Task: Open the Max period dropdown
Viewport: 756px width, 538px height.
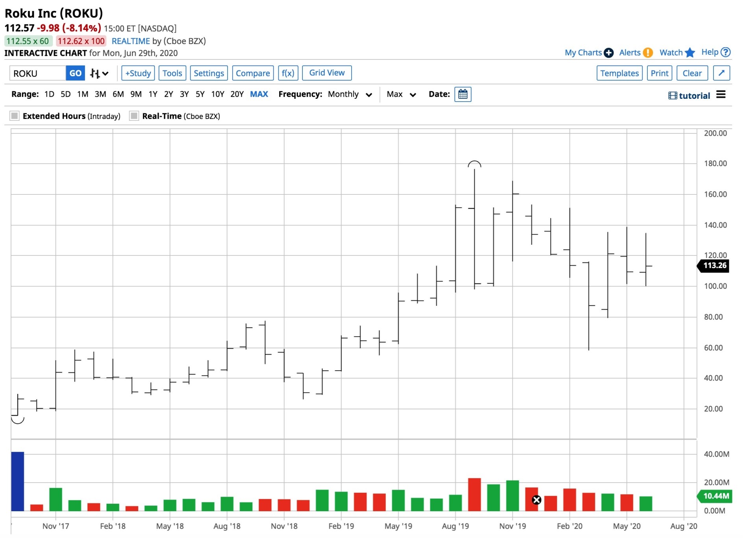Action: click(x=401, y=94)
